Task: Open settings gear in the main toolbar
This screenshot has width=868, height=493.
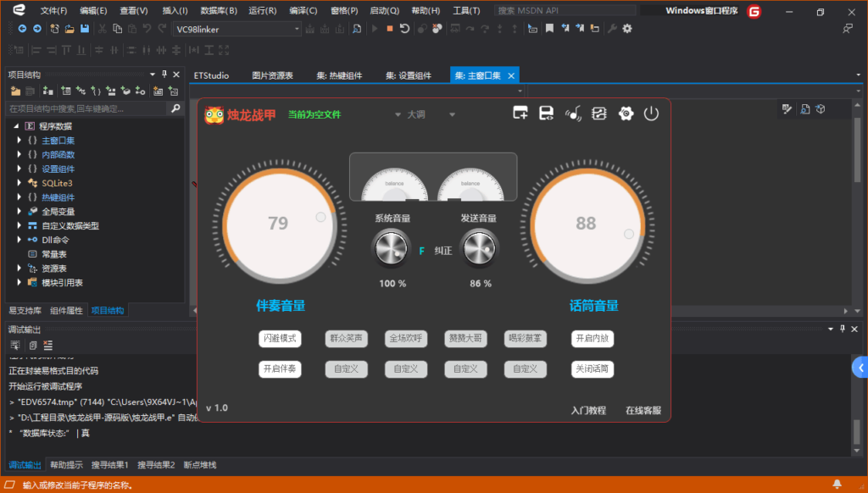Action: coord(627,29)
